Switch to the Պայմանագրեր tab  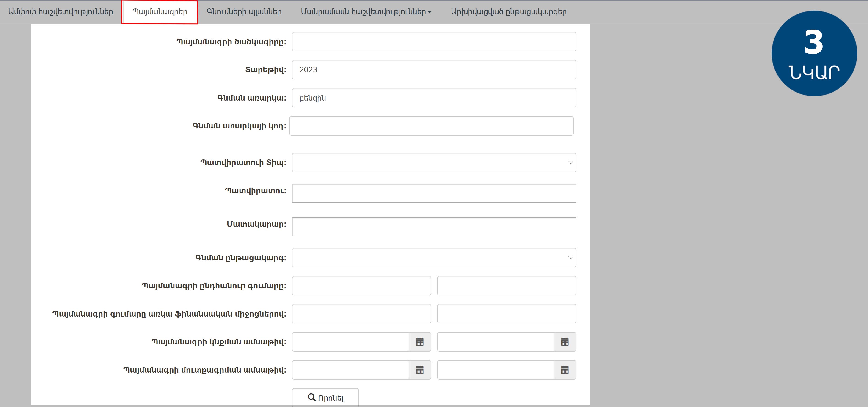160,12
